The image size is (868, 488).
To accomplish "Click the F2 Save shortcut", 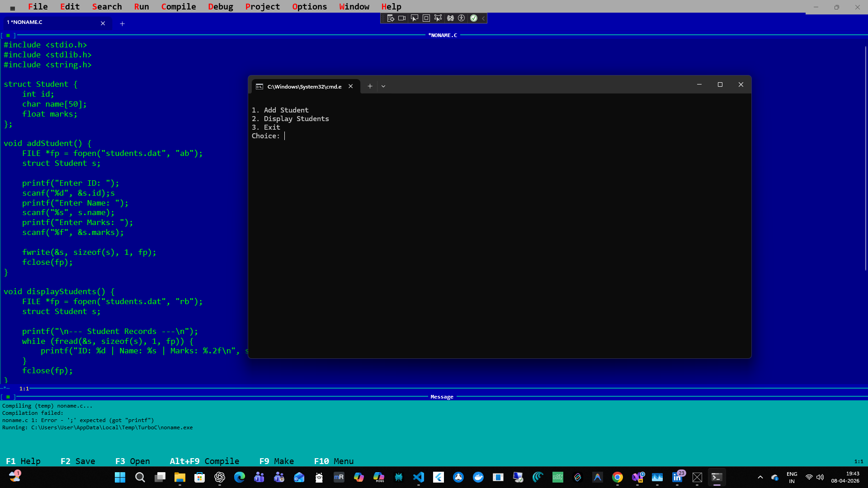I will coord(78,461).
